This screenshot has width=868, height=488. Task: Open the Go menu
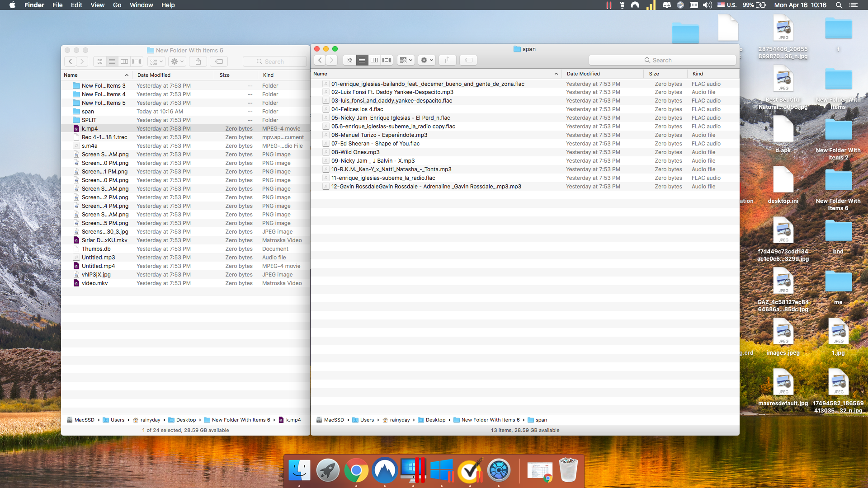click(117, 5)
